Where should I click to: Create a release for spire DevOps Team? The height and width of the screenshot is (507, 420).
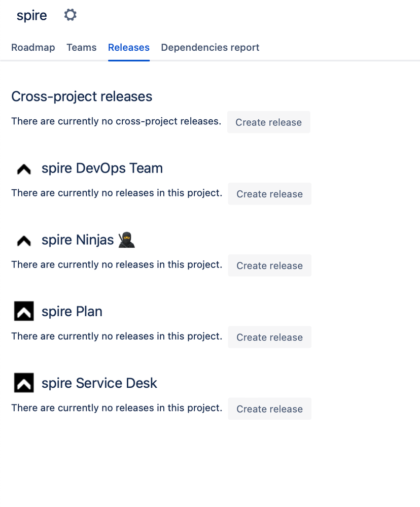tap(269, 194)
